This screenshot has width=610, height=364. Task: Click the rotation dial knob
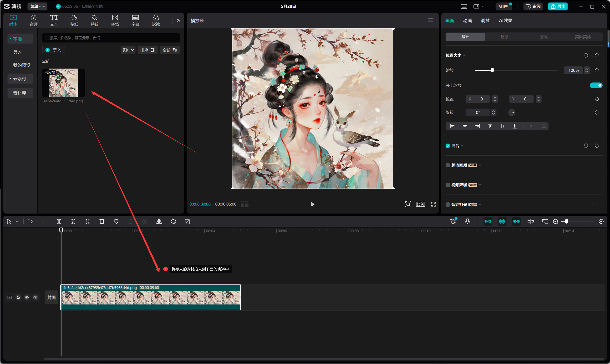pyautogui.click(x=512, y=112)
